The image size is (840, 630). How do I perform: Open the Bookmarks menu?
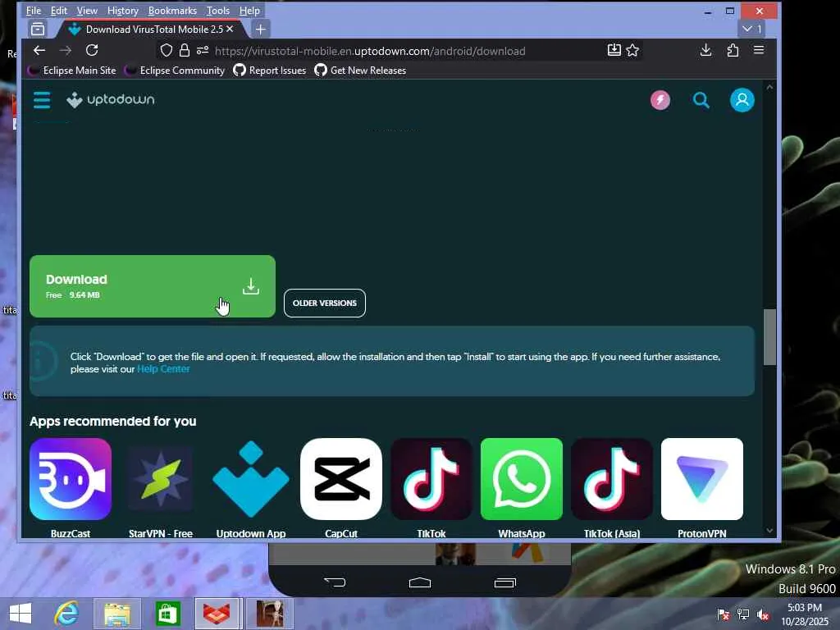click(172, 11)
